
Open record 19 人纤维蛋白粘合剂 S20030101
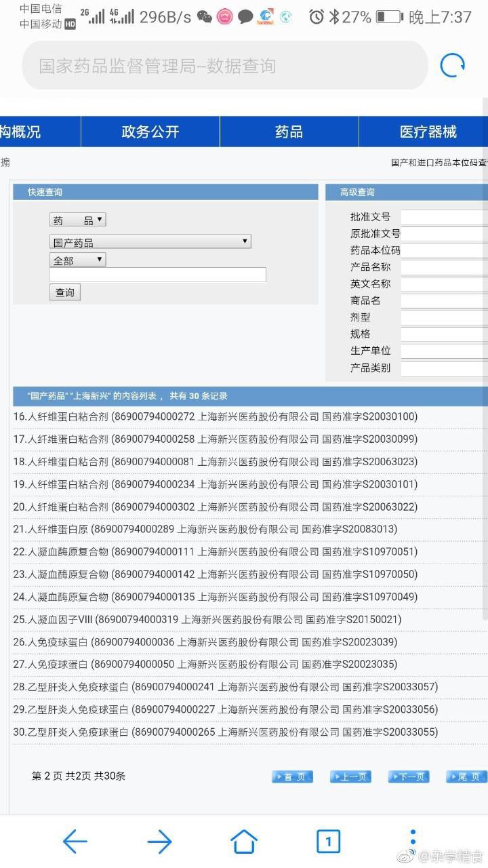[216, 484]
